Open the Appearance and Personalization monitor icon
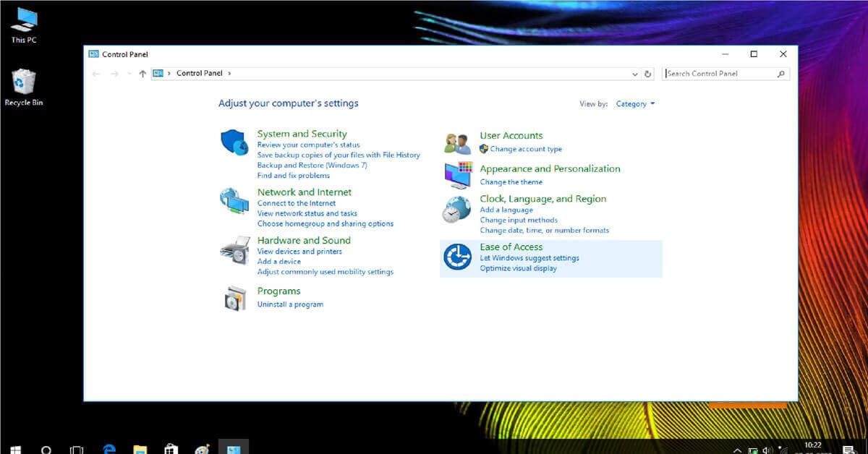 [457, 175]
